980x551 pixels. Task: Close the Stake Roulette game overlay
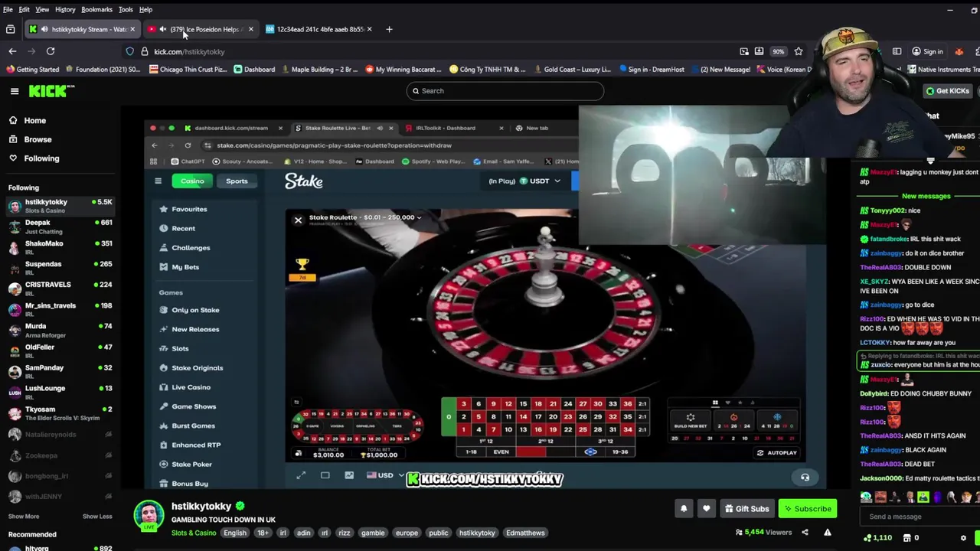click(x=298, y=220)
